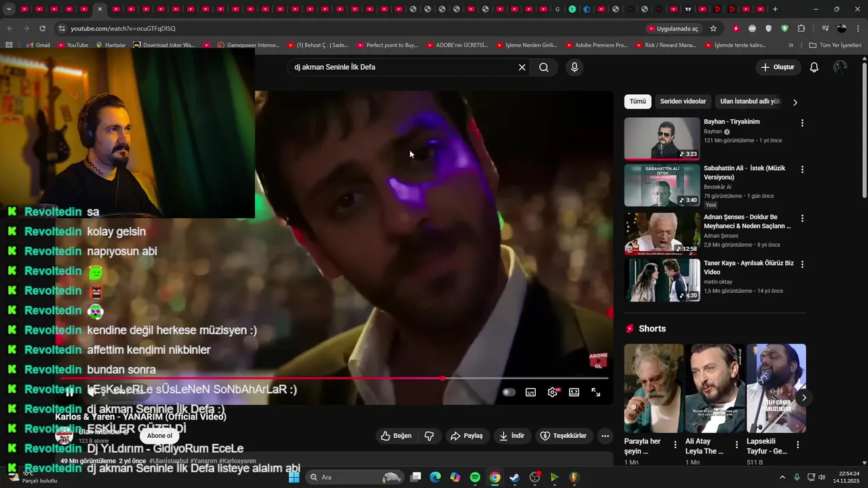Mute the video using the speaker icon

pos(92,392)
